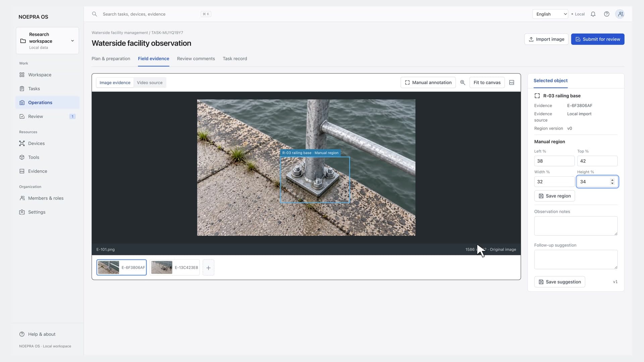Open the user account avatar icon
The width and height of the screenshot is (644, 362).
[x=620, y=14]
